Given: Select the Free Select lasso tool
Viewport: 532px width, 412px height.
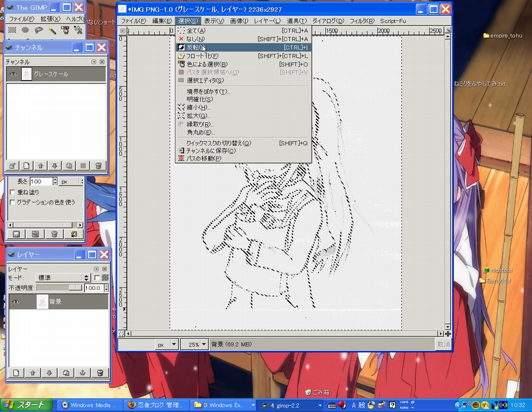Looking at the screenshot, I should coord(38,30).
